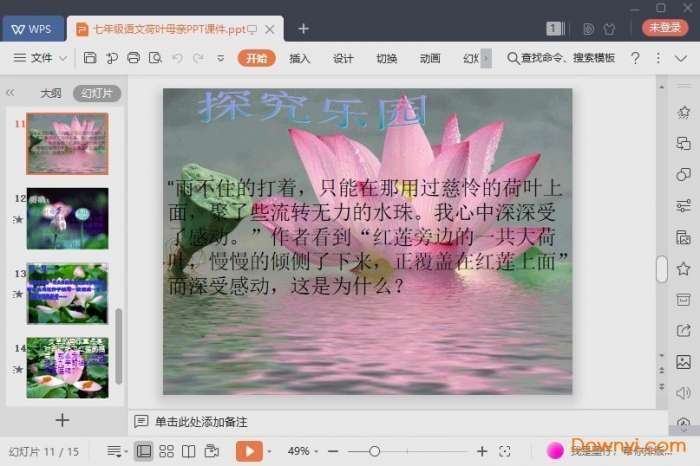Switch to normal view in status bar
Viewport: 700px width, 466px height.
coord(144,451)
